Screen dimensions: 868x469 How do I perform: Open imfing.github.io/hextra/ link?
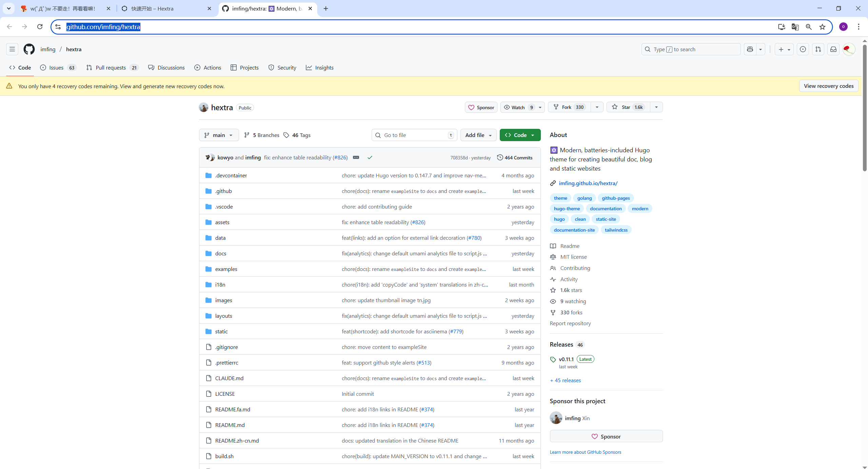[588, 183]
